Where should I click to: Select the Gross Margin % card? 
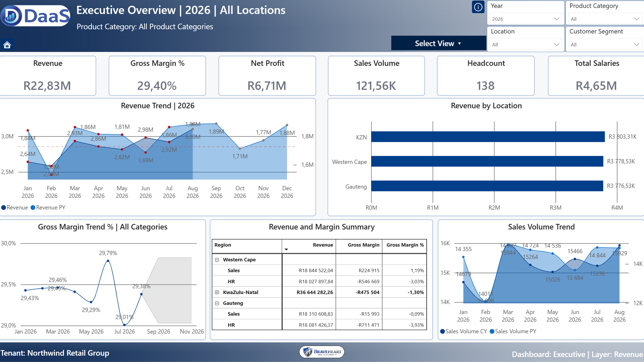157,76
